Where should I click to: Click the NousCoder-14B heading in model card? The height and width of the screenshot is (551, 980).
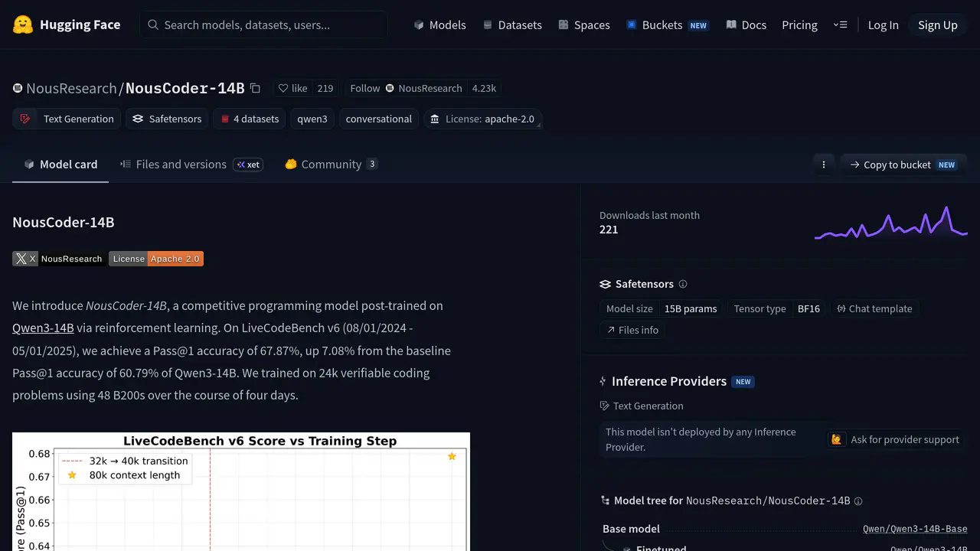[64, 222]
